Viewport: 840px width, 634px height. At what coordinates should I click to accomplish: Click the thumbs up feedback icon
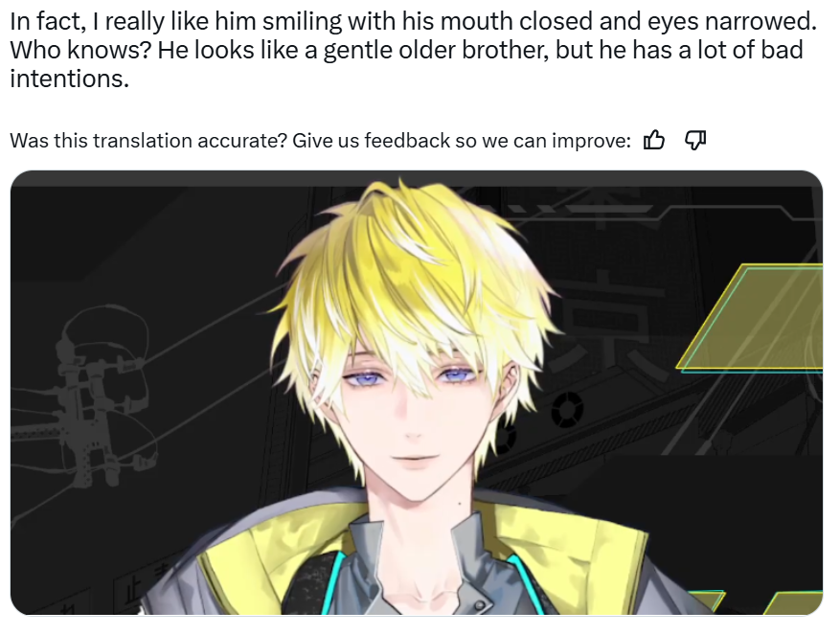653,140
